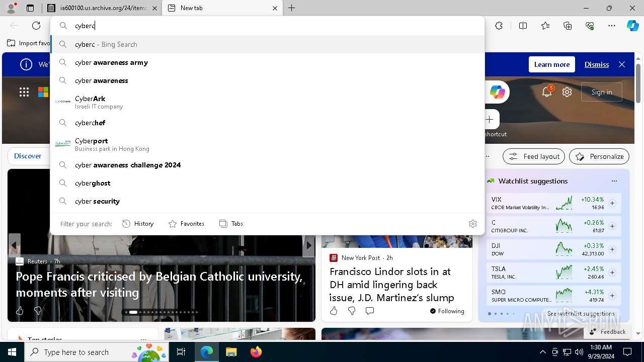Add SMCI to the watchlist

(x=612, y=296)
